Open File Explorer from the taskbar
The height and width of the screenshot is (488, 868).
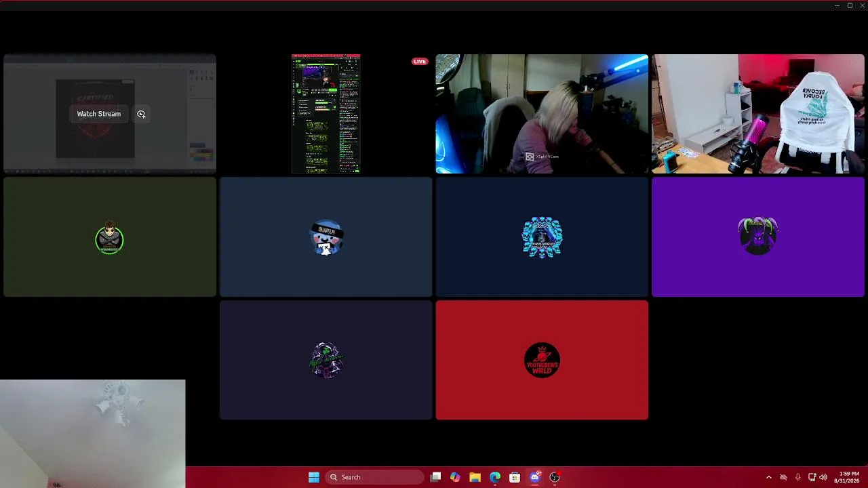pyautogui.click(x=475, y=477)
